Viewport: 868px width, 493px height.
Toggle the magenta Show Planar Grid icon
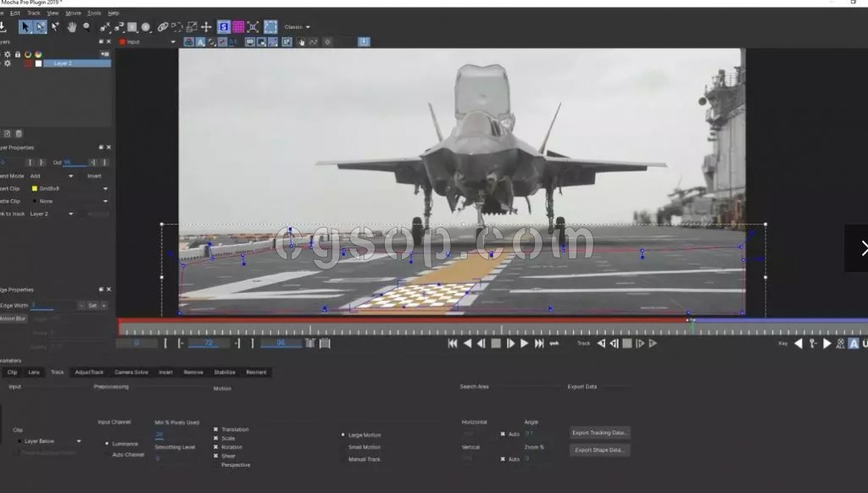[238, 26]
